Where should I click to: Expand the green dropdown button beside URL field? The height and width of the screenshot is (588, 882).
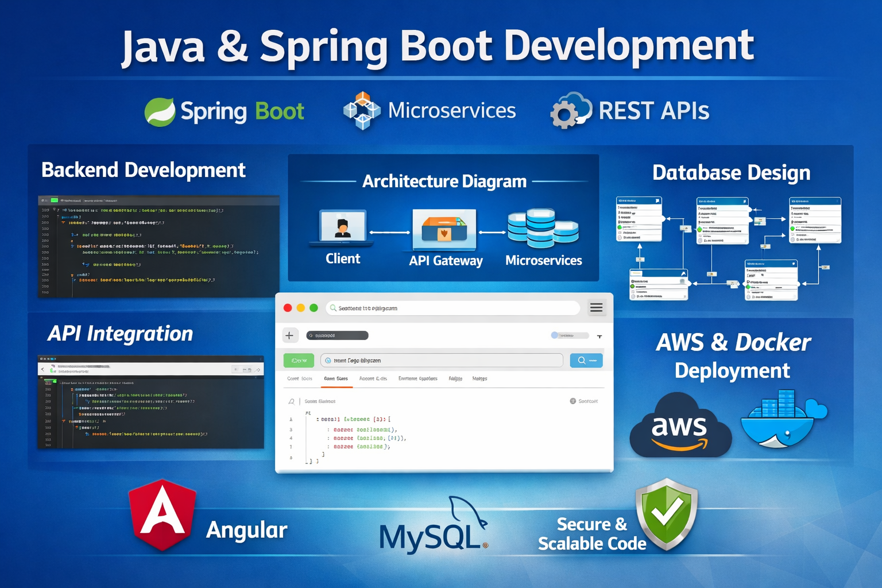click(299, 361)
